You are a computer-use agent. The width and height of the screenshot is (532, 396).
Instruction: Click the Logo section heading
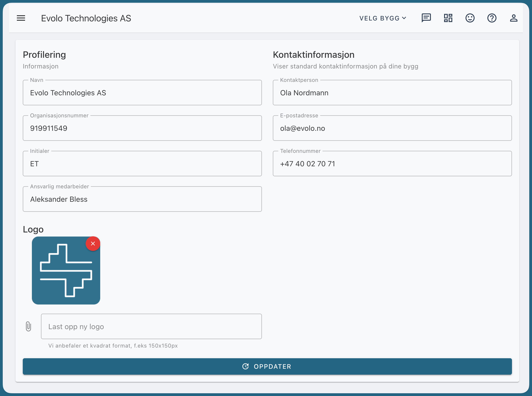pos(33,230)
